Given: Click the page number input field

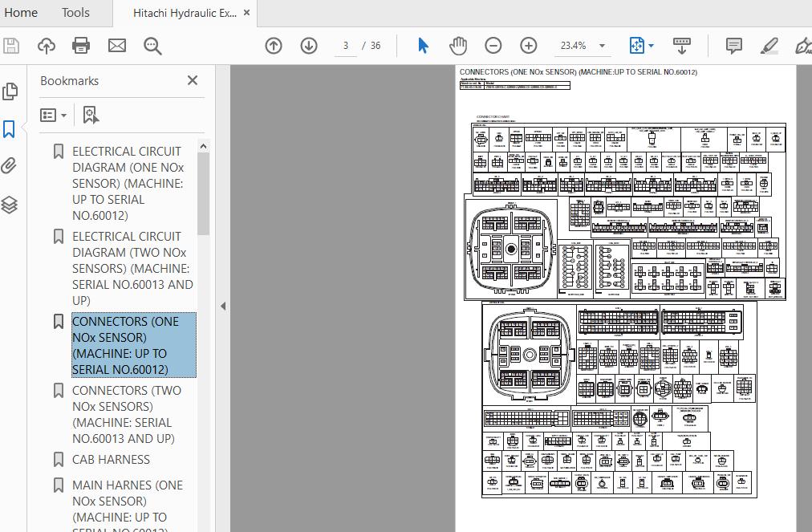Looking at the screenshot, I should (346, 46).
